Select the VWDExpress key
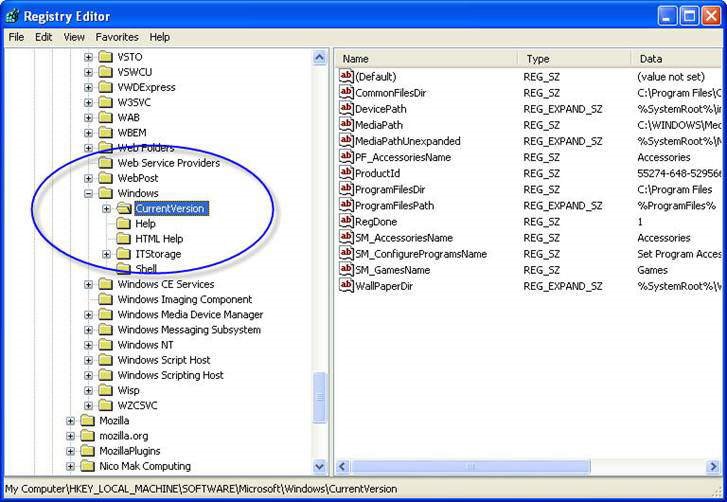Screen dimensions: 727x502 pos(147,87)
